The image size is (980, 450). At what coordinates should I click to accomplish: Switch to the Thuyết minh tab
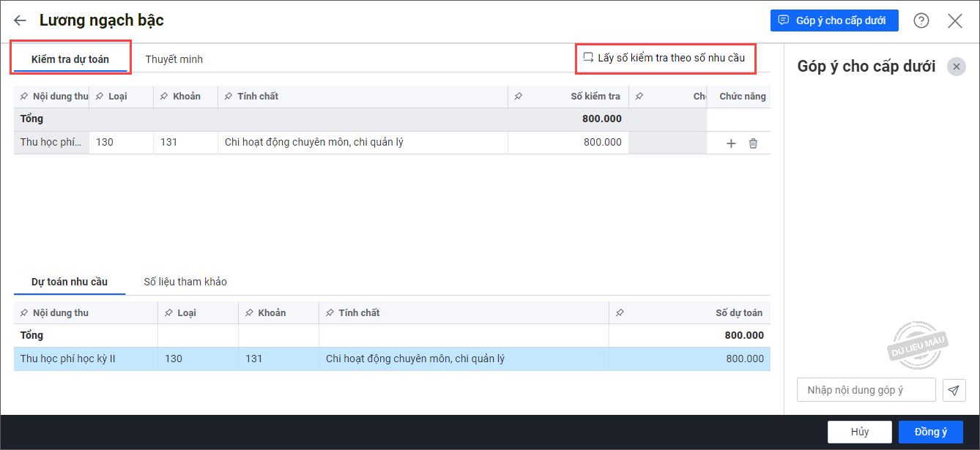click(x=174, y=59)
